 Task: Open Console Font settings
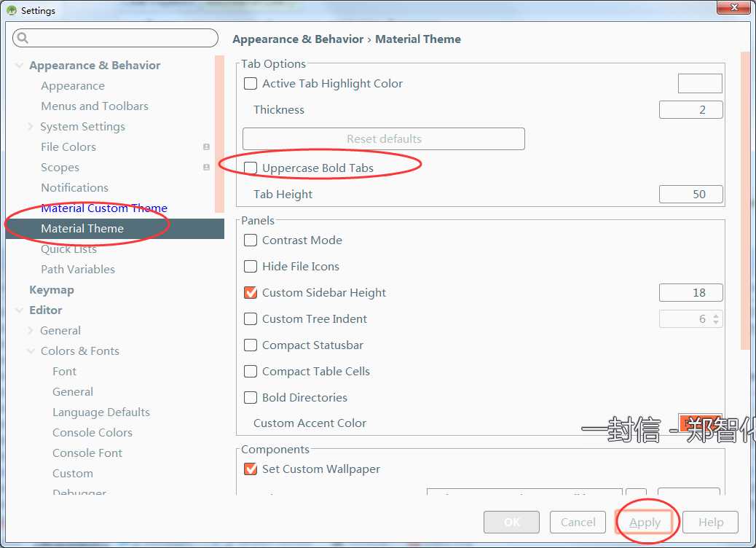(x=87, y=453)
